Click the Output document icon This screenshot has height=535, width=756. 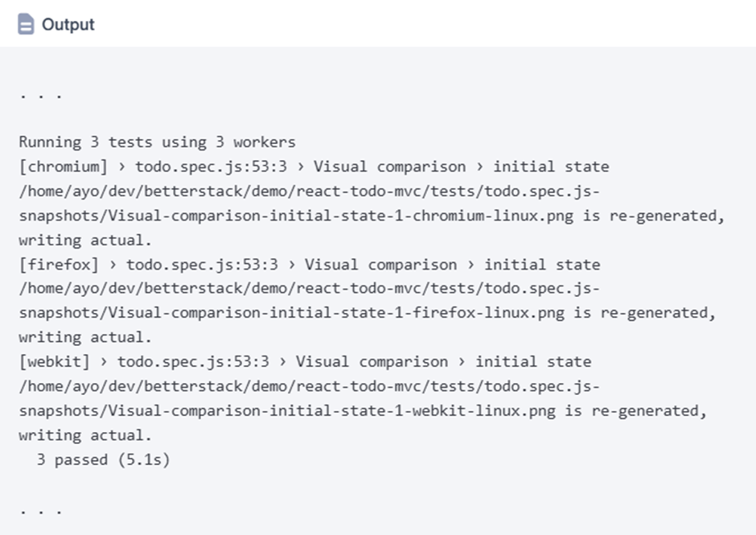27,25
